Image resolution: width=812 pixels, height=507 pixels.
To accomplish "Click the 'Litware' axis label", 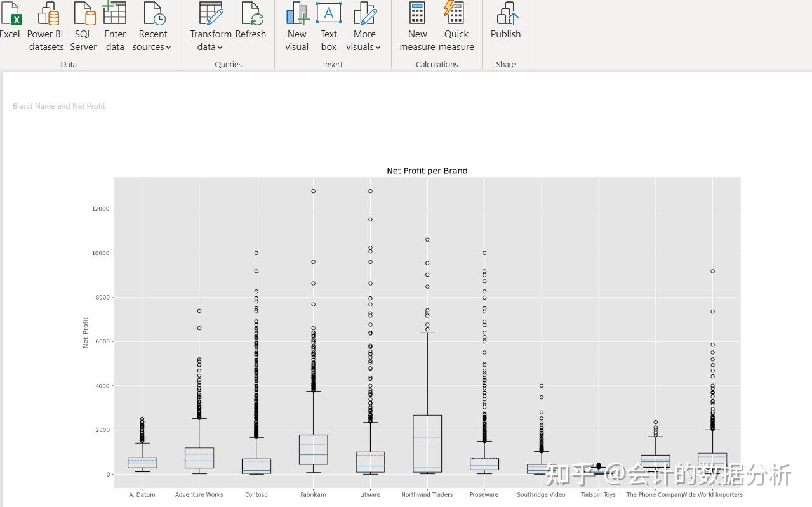I will click(370, 495).
